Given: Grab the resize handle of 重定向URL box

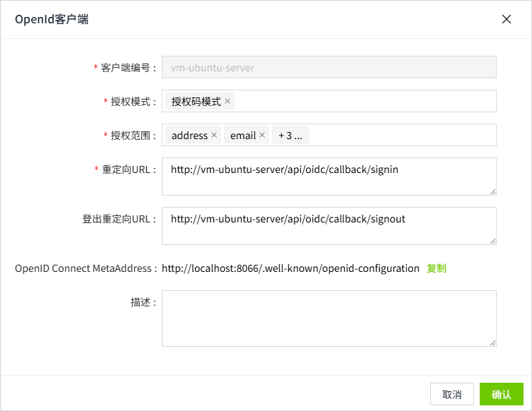Looking at the screenshot, I should click(492, 191).
